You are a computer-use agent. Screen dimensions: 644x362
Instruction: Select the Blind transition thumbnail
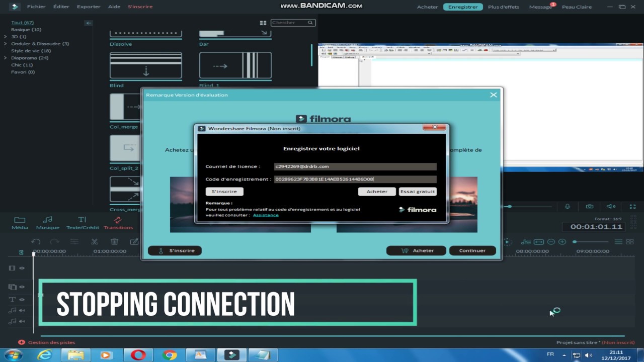tap(146, 65)
